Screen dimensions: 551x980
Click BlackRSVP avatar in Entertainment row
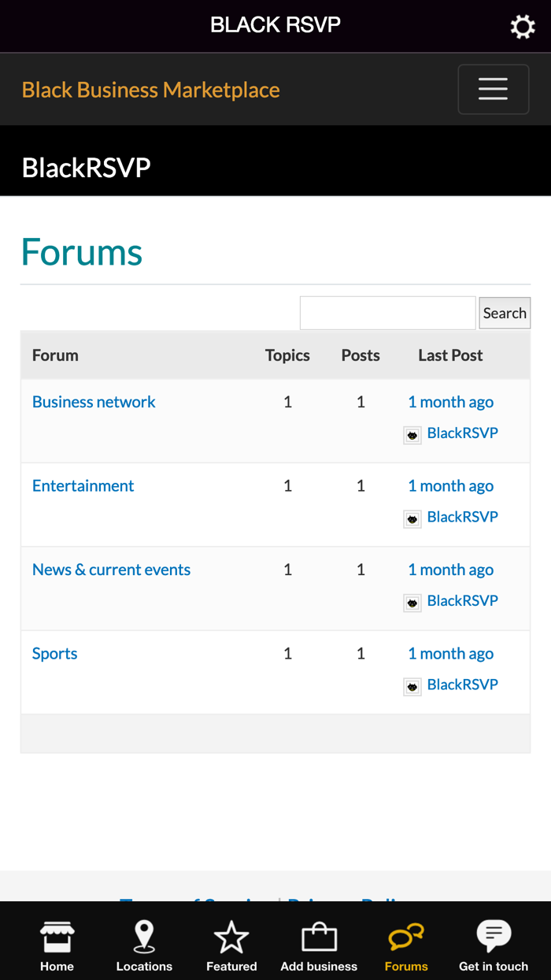click(x=412, y=519)
